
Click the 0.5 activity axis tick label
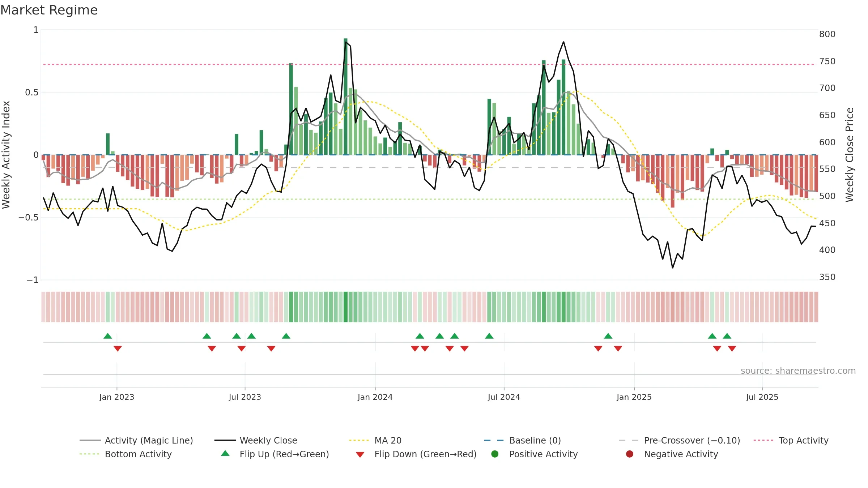pos(32,92)
